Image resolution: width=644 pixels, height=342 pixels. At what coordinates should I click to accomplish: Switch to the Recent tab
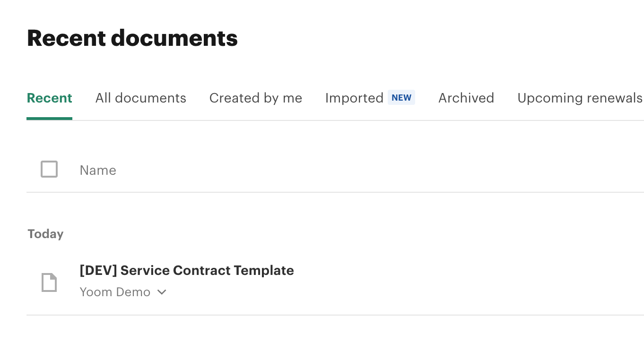click(x=50, y=98)
